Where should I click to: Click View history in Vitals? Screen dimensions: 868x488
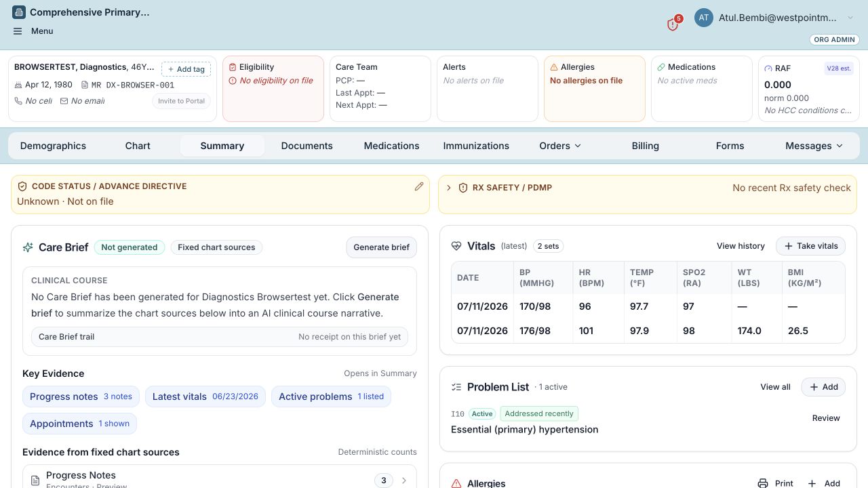(741, 246)
